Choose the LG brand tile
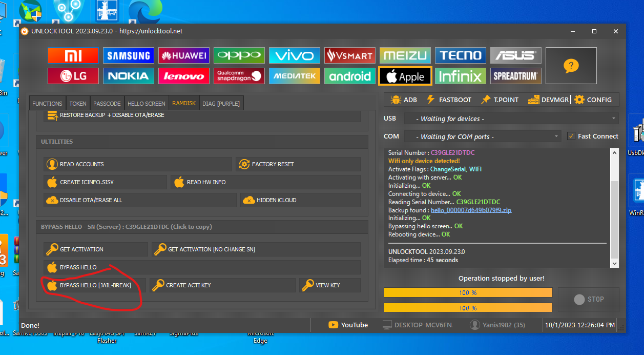This screenshot has width=644, height=355. (73, 76)
